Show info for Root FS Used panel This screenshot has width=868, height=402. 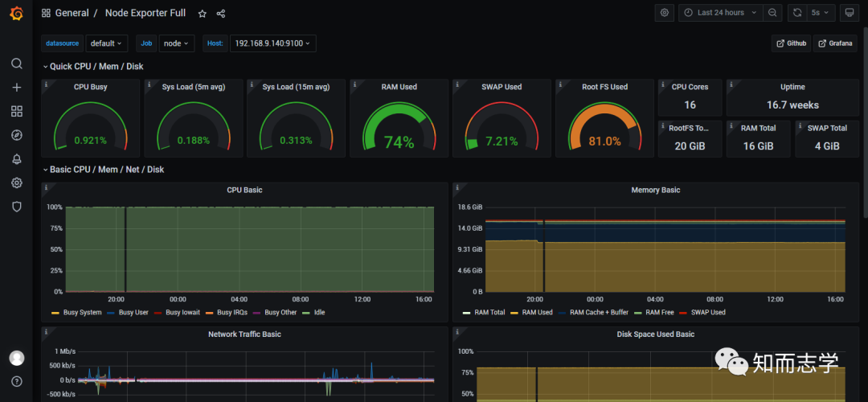point(561,84)
